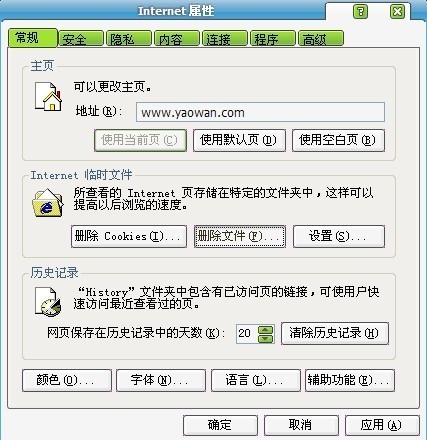Click 使用默认页 button
This screenshot has height=440, width=427.
[239, 140]
